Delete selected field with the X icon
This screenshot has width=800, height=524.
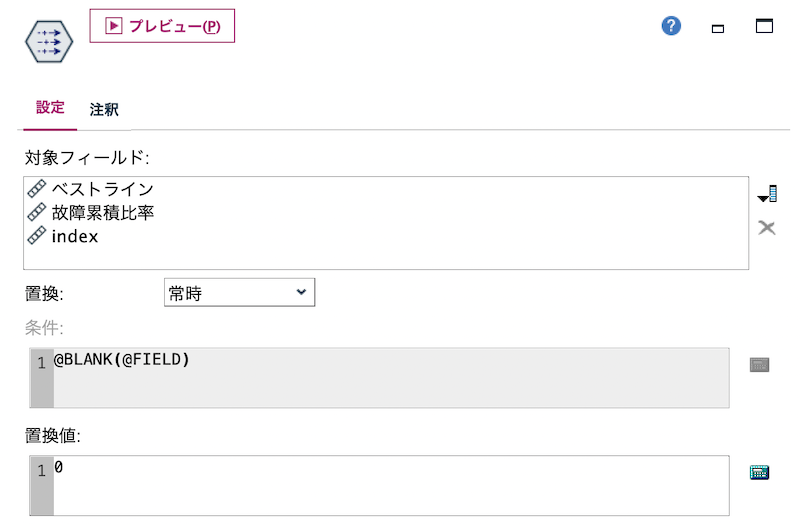pyautogui.click(x=766, y=228)
